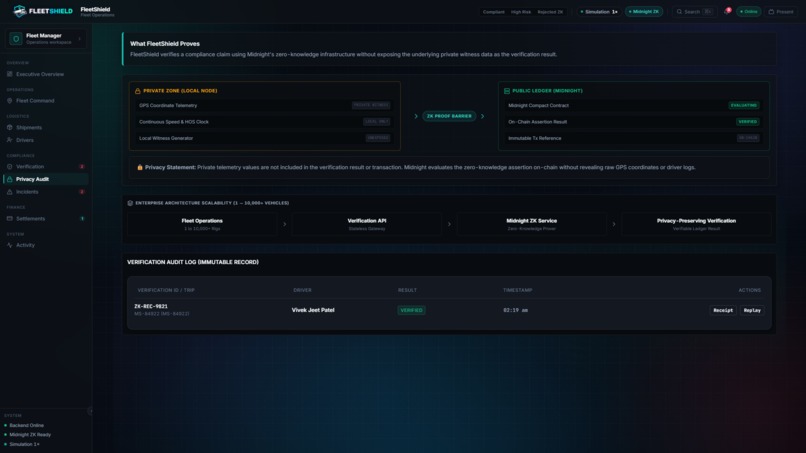Click the Midnight ZK Ready status entry
The image size is (806, 453).
pyautogui.click(x=27, y=434)
